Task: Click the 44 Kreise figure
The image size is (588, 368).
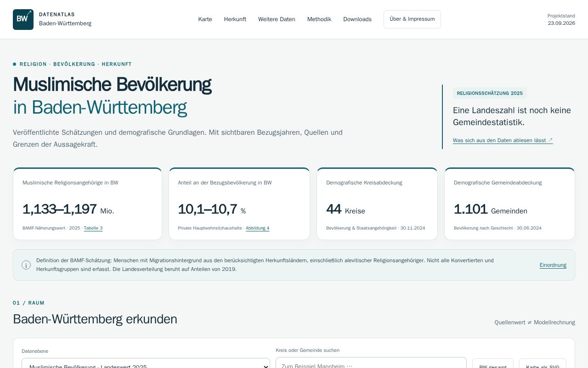Action: point(345,209)
